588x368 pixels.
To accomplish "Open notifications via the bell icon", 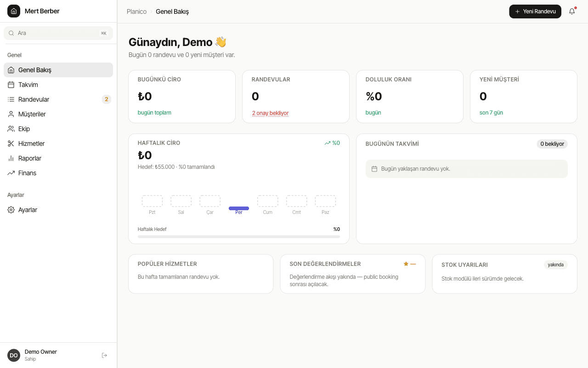I will (572, 11).
